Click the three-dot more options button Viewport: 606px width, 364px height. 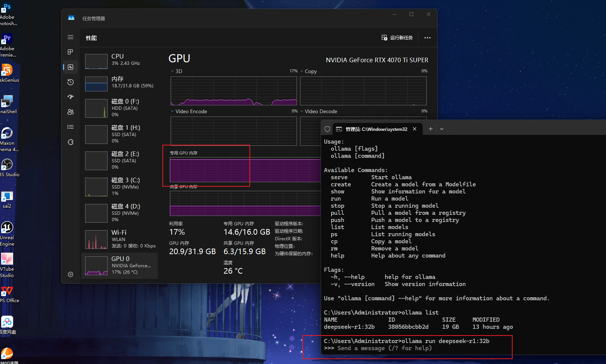click(x=427, y=38)
